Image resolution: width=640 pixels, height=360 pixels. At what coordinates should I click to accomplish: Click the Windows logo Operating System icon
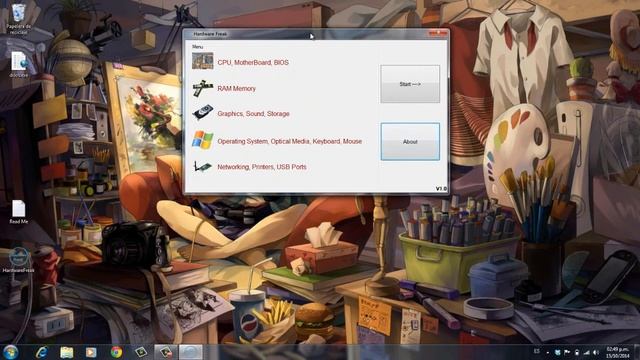pos(203,140)
